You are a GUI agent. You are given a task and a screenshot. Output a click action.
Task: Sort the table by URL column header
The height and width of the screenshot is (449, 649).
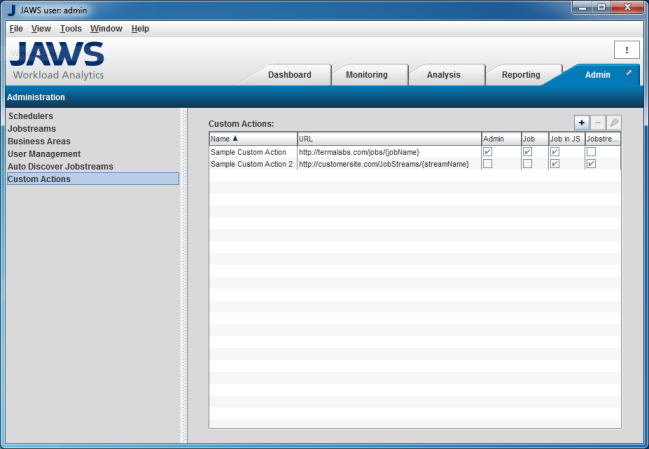tap(389, 139)
